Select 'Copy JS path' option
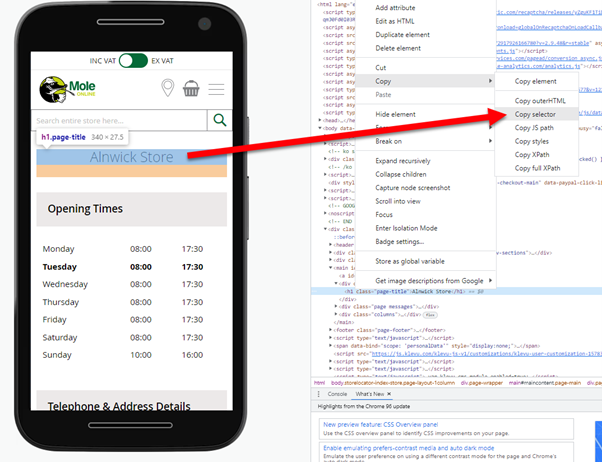The height and width of the screenshot is (462, 602). click(x=533, y=128)
